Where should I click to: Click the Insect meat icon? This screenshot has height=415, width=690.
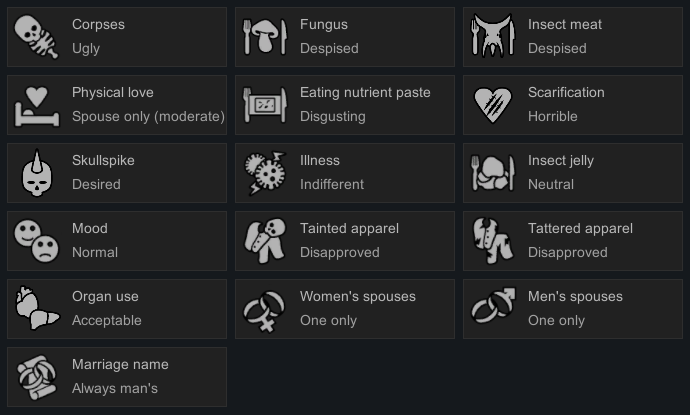[493, 36]
